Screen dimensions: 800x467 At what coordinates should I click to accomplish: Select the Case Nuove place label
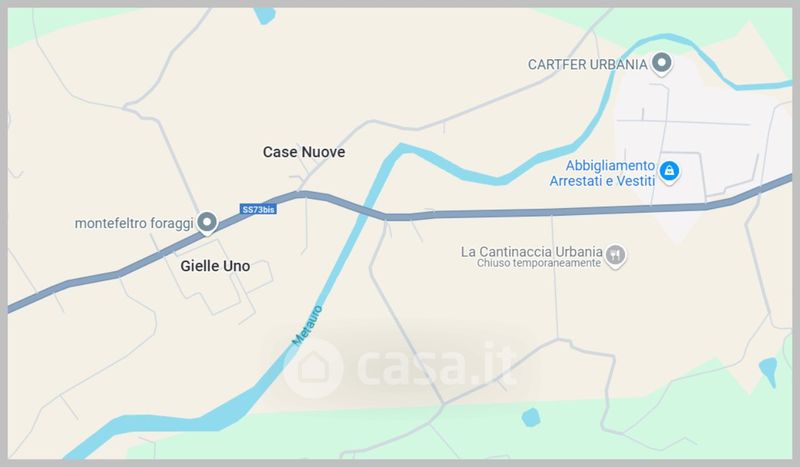[x=304, y=152]
